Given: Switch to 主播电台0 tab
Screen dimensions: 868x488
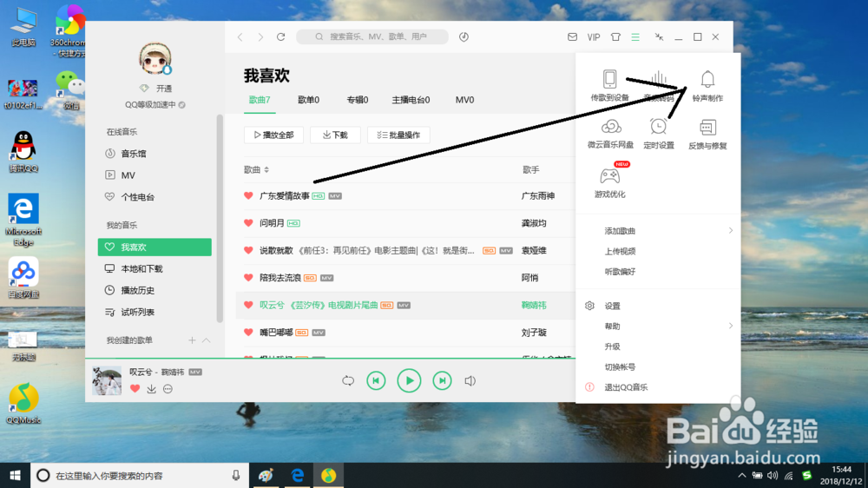Looking at the screenshot, I should pos(411,100).
